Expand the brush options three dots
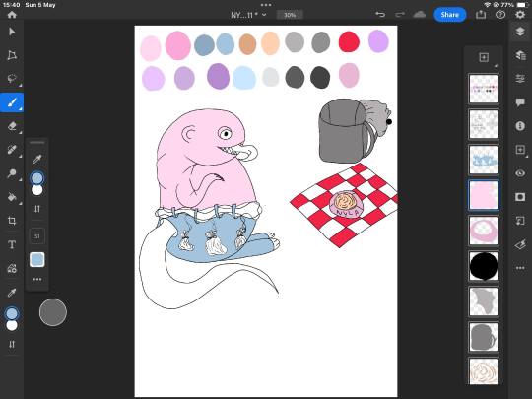The width and height of the screenshot is (532, 399). (x=37, y=279)
